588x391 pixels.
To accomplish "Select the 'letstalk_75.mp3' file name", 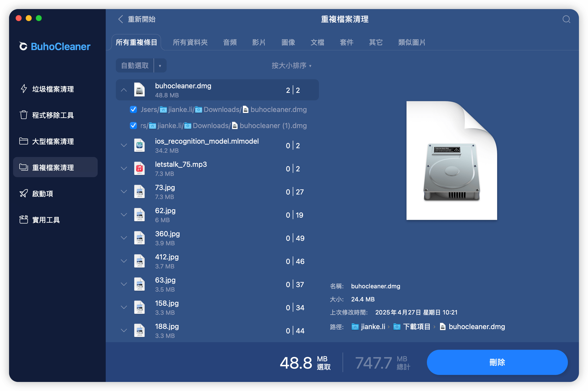I will point(181,164).
